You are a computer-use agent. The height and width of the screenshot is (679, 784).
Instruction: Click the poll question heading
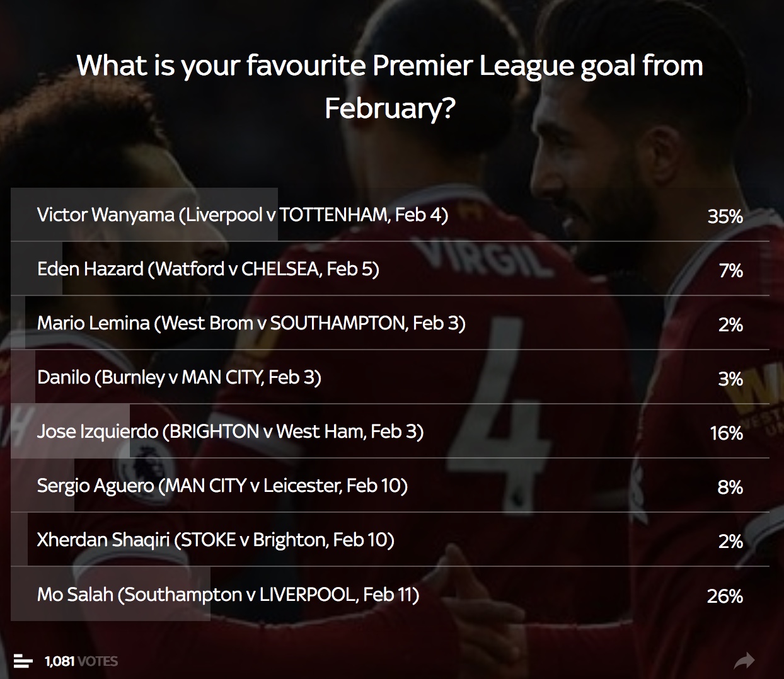390,86
